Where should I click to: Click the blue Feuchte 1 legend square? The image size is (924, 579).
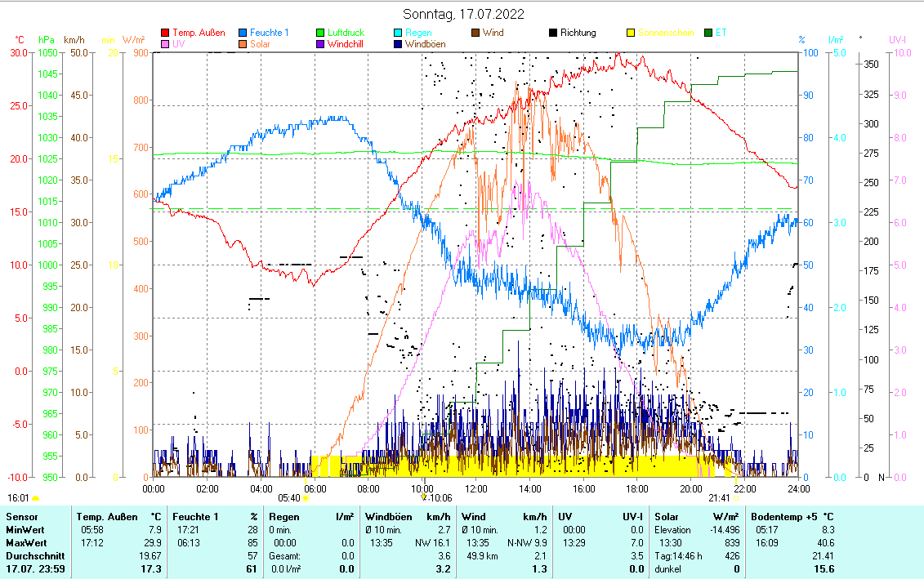pos(243,33)
